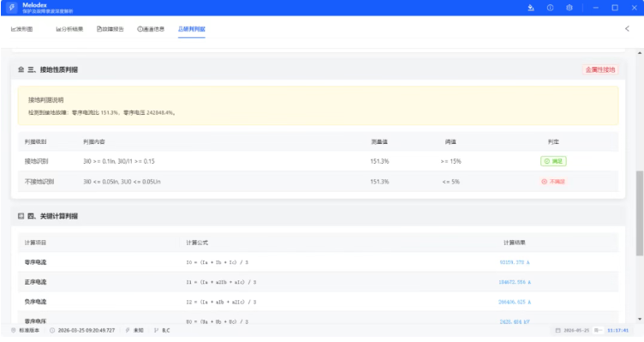Click criterion text 3I0 <= 0.05In, 3U0 <= 0.05Un
This screenshot has width=644, height=342.
point(122,181)
